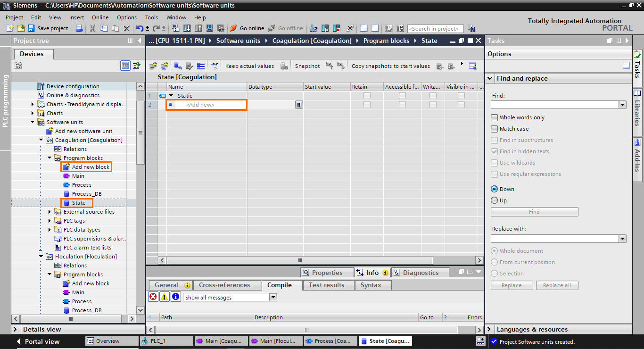Check the Match case option
The width and height of the screenshot is (644, 349).
[495, 129]
